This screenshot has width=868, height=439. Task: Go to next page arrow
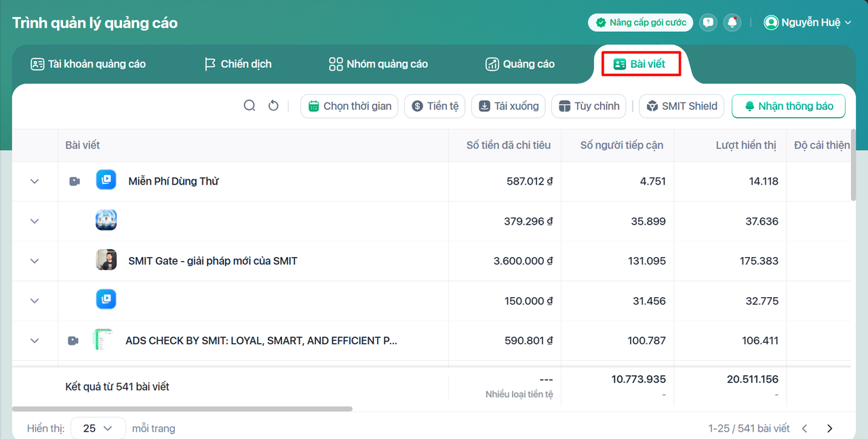(x=829, y=428)
